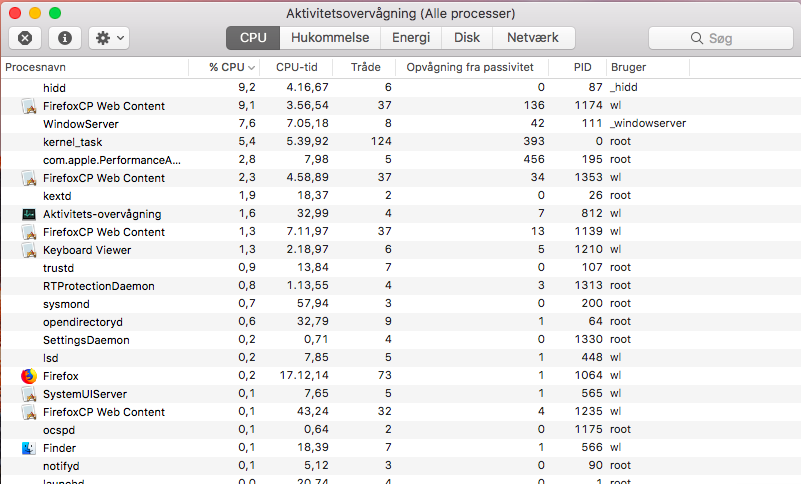Sort by the Tråde column header

tap(364, 67)
